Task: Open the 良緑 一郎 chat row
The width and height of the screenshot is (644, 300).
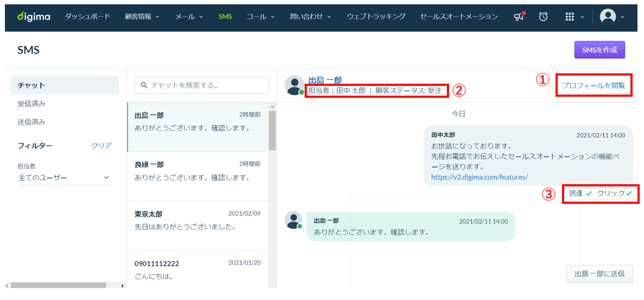Action: [x=198, y=177]
